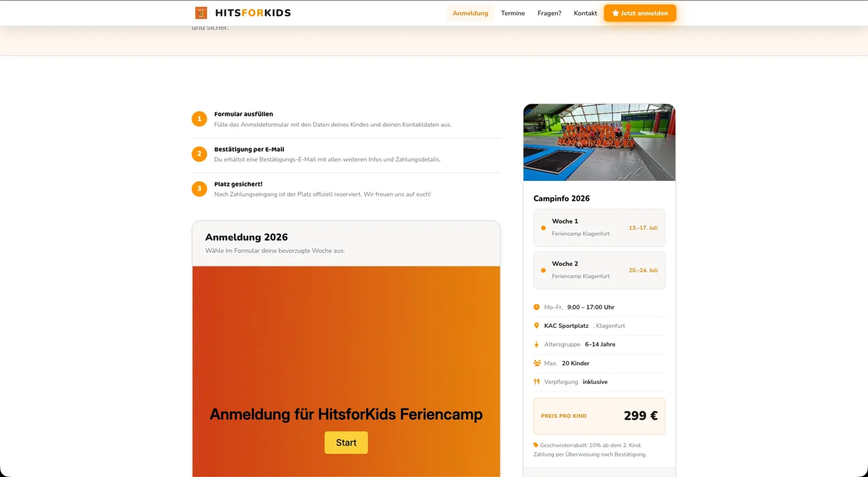Click the Formular ausfüllen heading
The width and height of the screenshot is (868, 477).
pos(244,114)
